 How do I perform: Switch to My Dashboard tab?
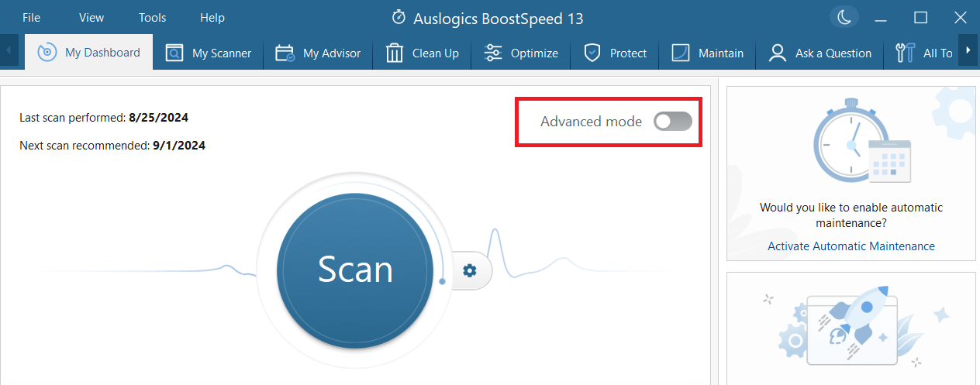(89, 53)
